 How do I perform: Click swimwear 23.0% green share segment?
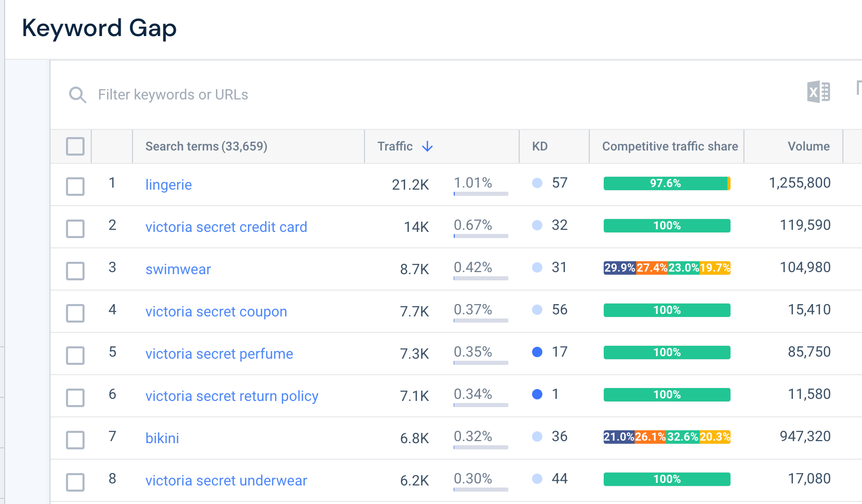coord(684,268)
